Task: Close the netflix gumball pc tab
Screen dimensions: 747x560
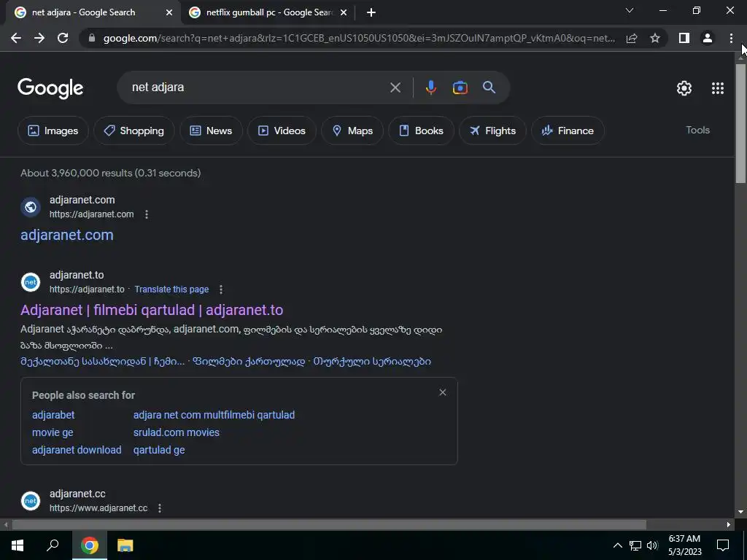Action: click(344, 13)
